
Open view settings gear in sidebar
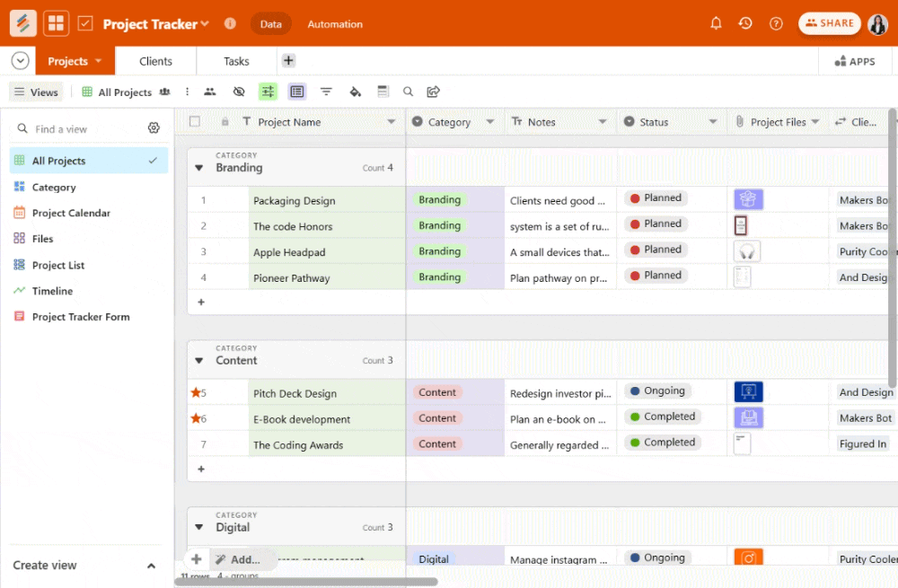[x=154, y=128]
